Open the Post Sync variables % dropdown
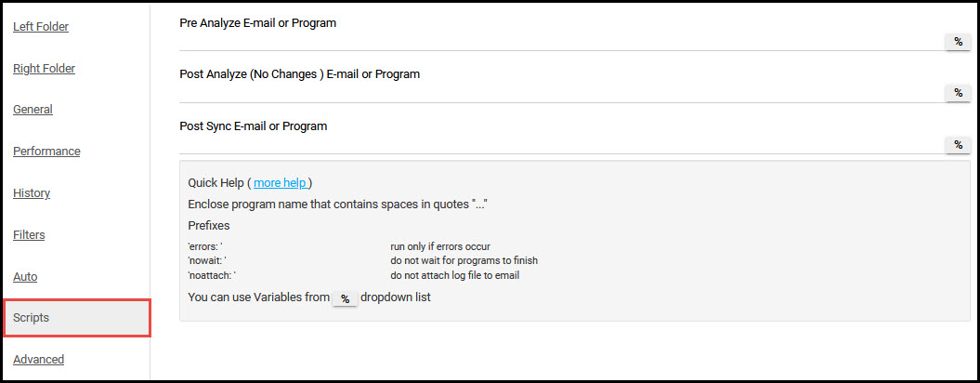980x383 pixels. 958,145
